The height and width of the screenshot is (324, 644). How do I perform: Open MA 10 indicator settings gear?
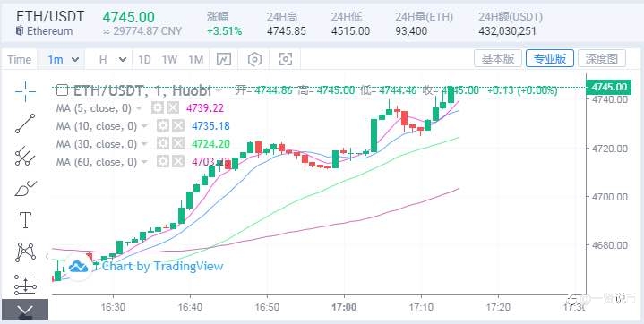point(163,126)
